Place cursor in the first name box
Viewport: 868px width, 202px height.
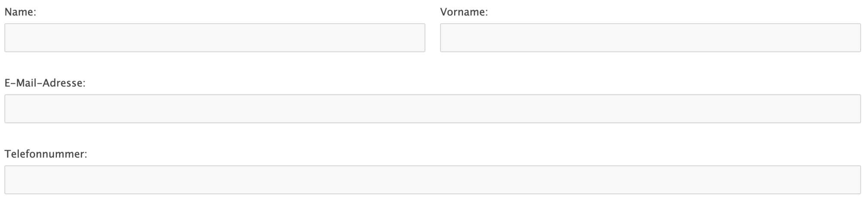(x=650, y=38)
